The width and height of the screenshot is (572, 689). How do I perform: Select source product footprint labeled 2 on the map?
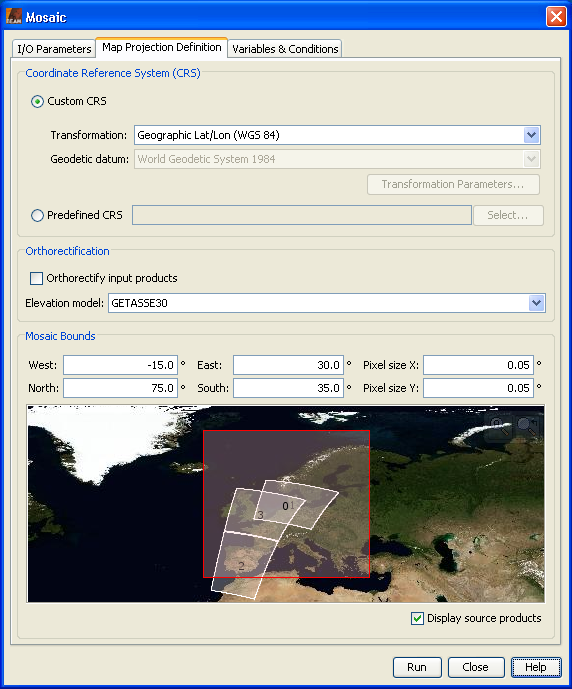(x=241, y=566)
